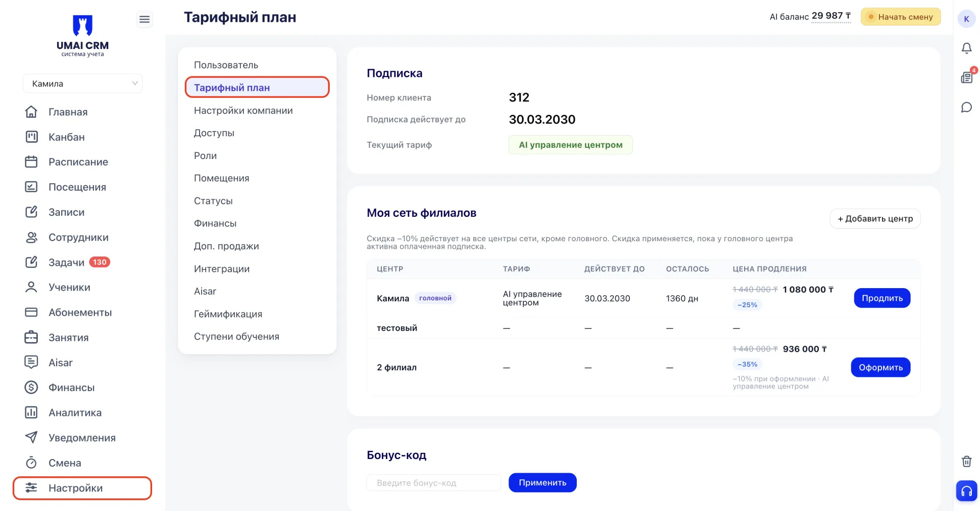Click the AI баланс amount link
The height and width of the screenshot is (511, 980).
point(831,16)
